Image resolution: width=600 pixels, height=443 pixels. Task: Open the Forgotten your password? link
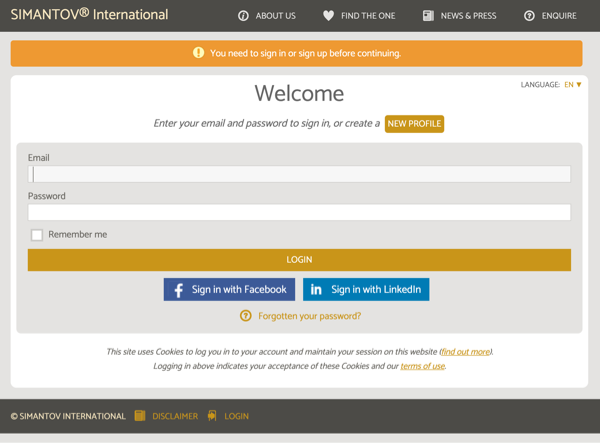click(310, 316)
